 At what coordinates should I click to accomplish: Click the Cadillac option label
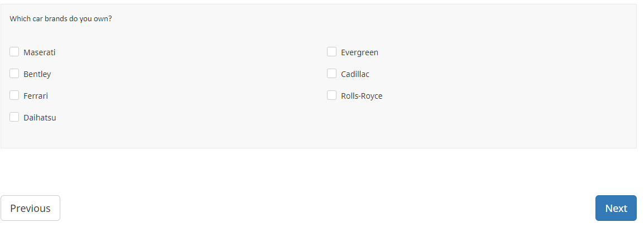355,74
